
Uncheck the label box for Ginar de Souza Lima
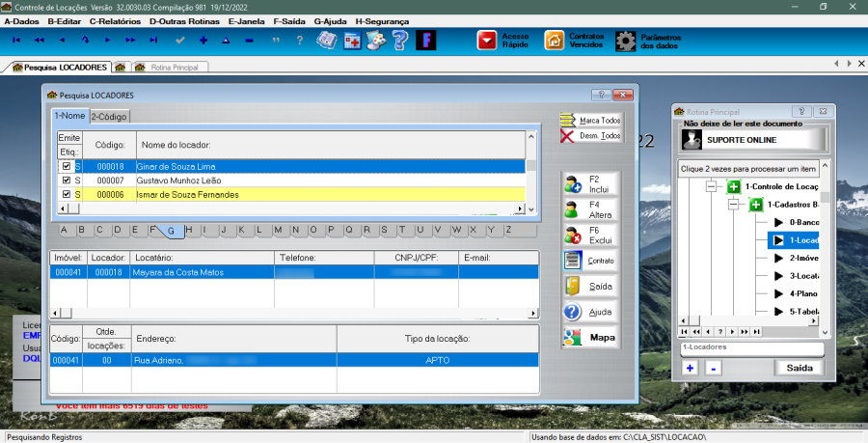click(66, 166)
